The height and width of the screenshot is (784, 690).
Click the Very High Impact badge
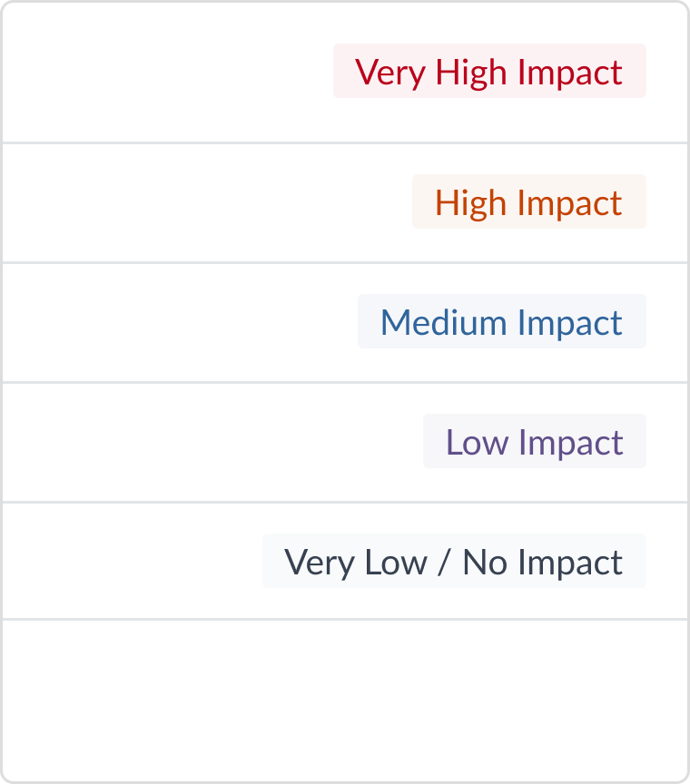point(489,71)
